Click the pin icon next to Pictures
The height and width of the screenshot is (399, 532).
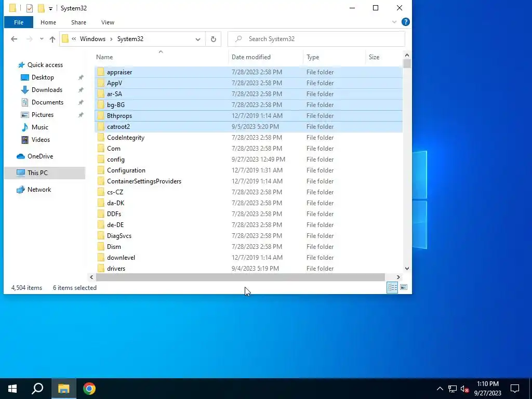(x=81, y=115)
